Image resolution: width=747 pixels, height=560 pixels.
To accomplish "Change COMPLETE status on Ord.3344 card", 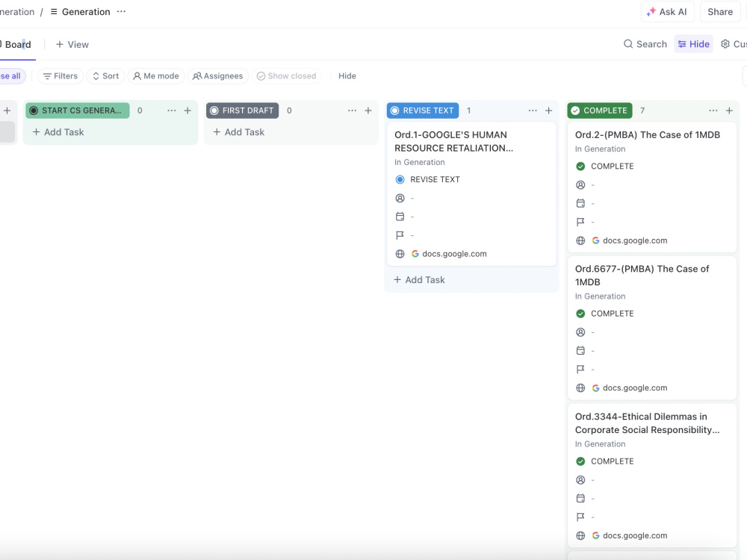I will [605, 461].
